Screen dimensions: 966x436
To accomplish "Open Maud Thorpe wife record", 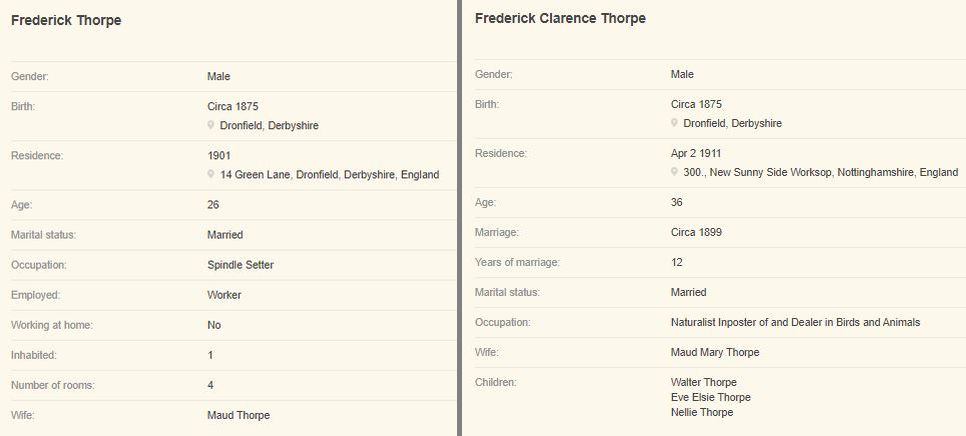I will click(x=238, y=415).
